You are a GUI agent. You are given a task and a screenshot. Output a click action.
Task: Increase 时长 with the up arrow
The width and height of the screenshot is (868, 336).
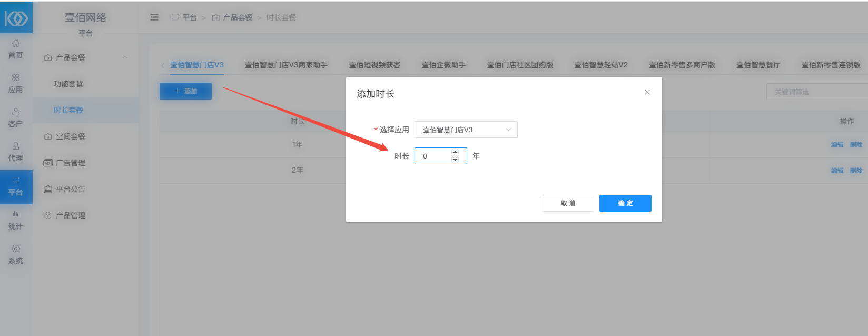pyautogui.click(x=455, y=152)
